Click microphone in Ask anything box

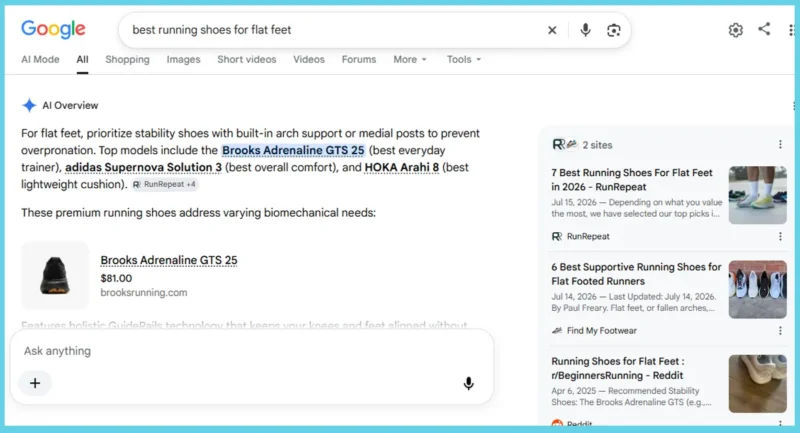tap(468, 383)
